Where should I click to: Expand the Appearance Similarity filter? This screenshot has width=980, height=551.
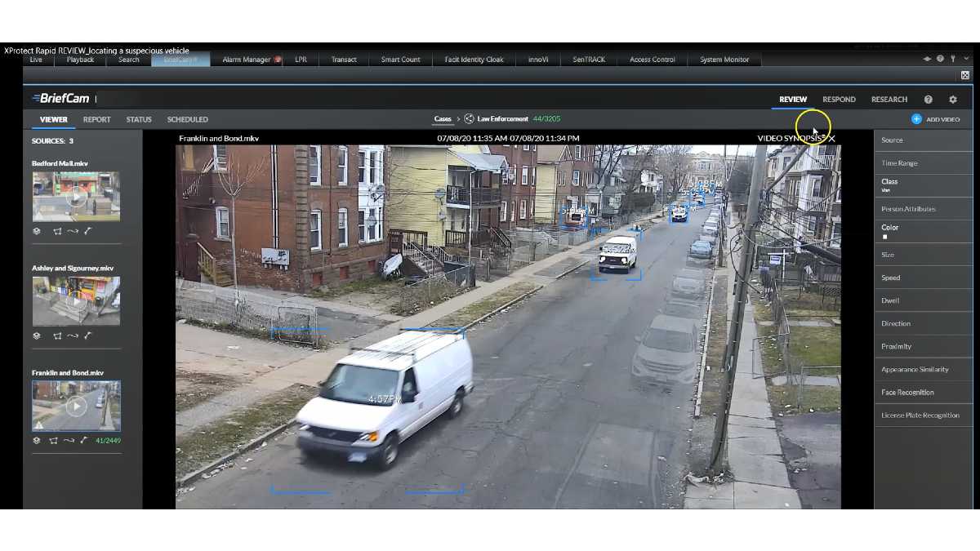(924, 369)
